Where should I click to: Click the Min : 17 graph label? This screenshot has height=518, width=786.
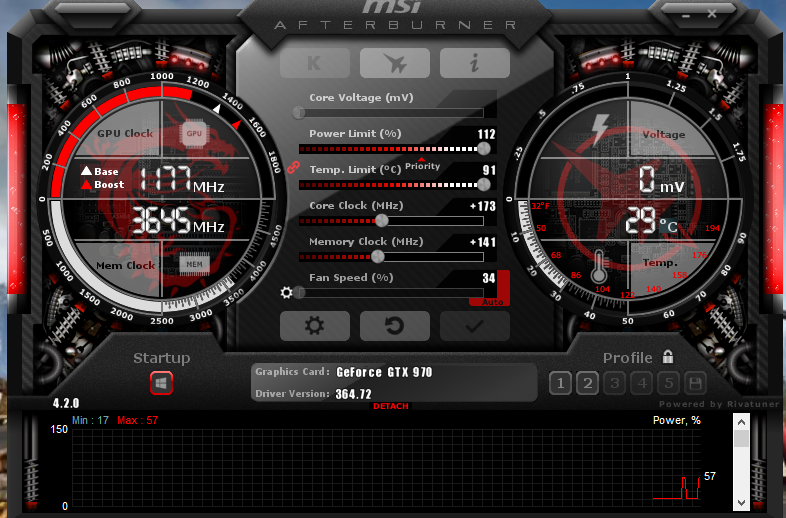pyautogui.click(x=90, y=420)
